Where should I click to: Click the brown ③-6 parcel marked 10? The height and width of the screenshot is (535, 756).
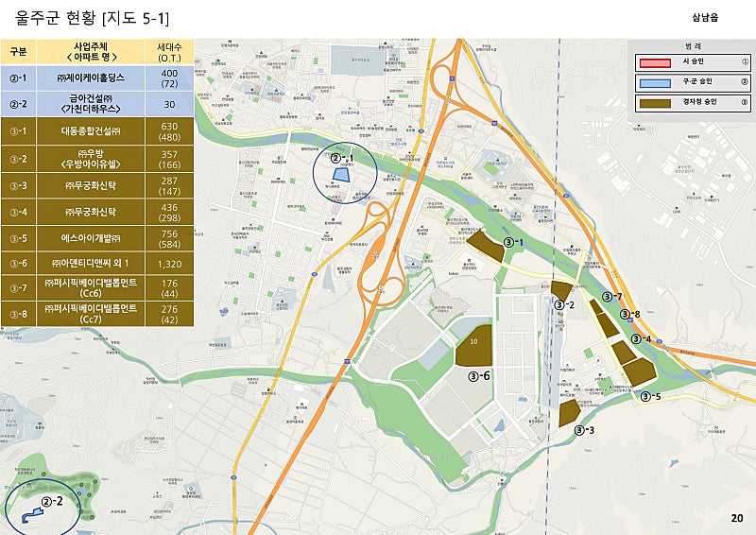[475, 346]
